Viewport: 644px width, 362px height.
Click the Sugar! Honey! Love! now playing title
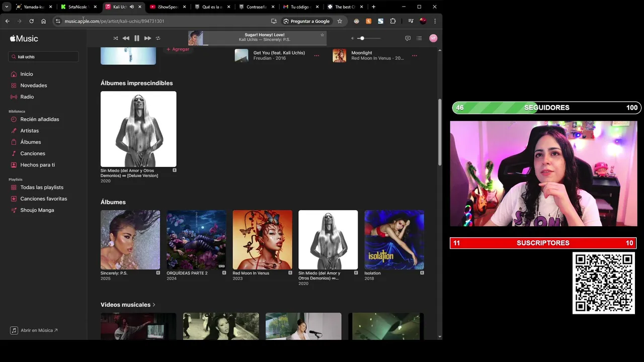[265, 35]
